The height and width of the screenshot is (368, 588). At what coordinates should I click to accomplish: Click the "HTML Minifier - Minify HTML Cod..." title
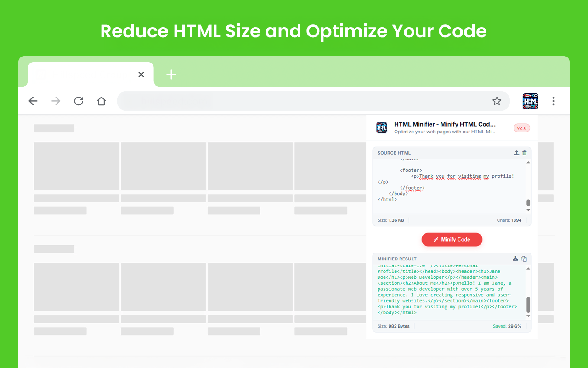point(445,124)
